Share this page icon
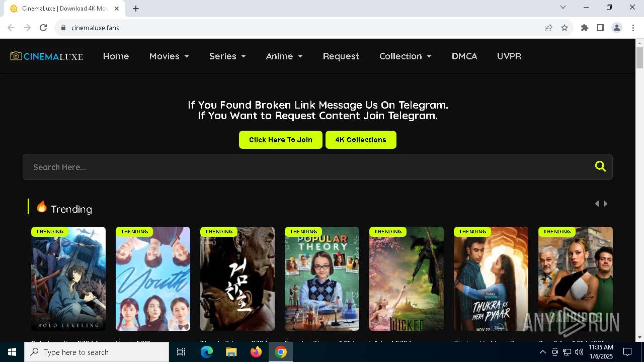Image resolution: width=644 pixels, height=362 pixels. coord(548,28)
